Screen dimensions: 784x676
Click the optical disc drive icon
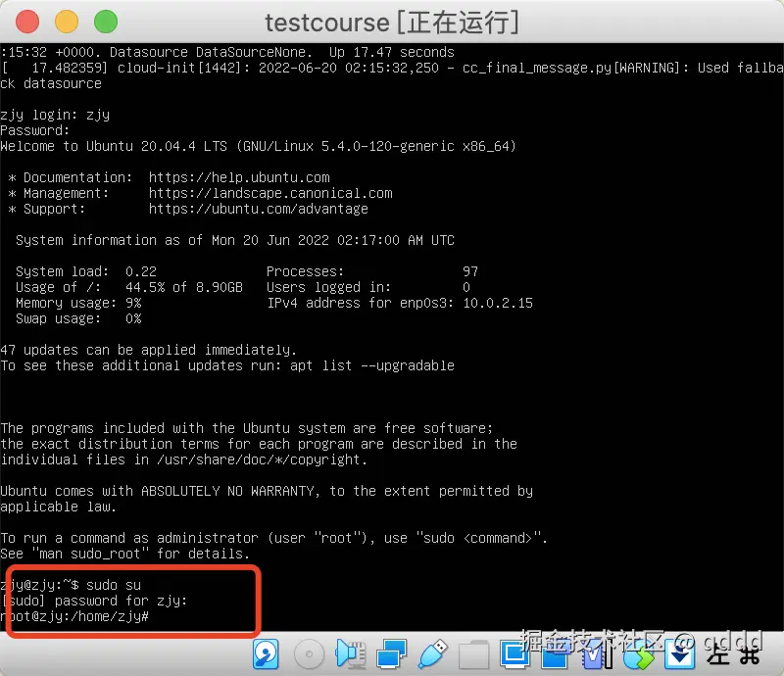(x=309, y=654)
